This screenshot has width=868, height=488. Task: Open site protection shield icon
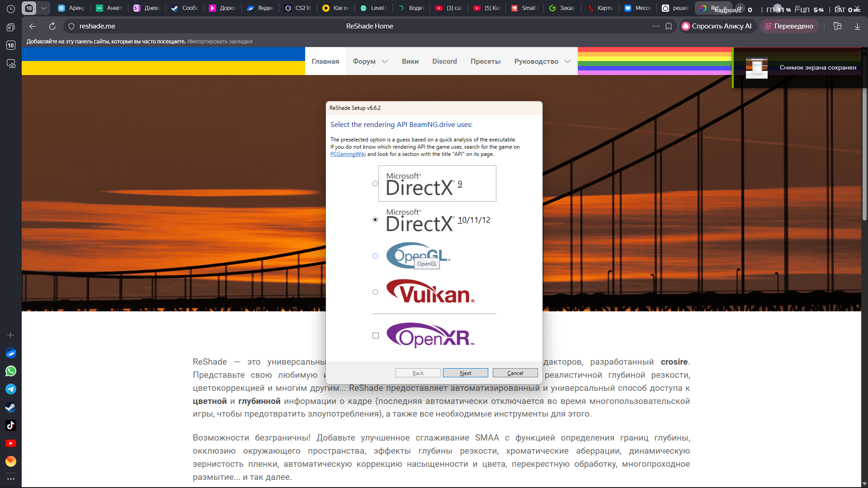[x=71, y=26]
